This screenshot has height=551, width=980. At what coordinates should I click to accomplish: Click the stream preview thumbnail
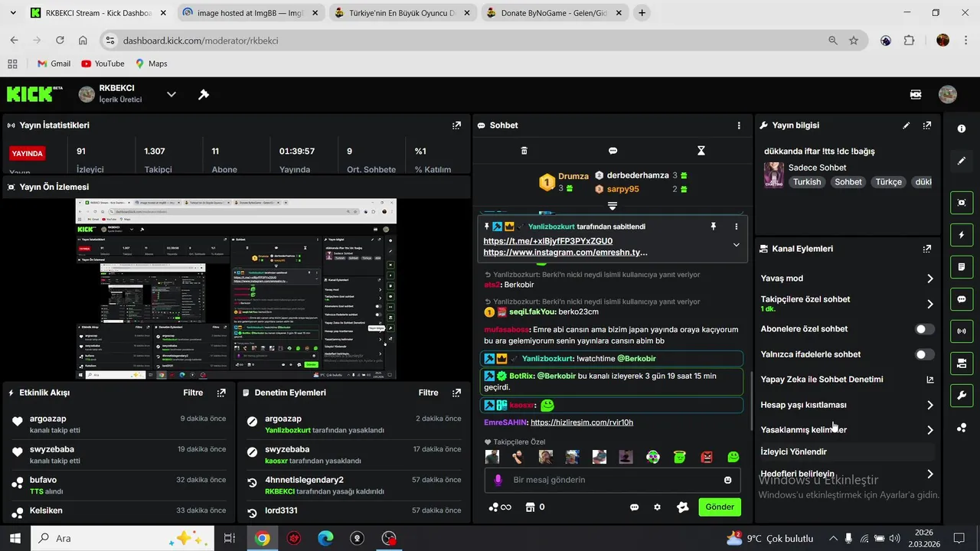(x=236, y=289)
